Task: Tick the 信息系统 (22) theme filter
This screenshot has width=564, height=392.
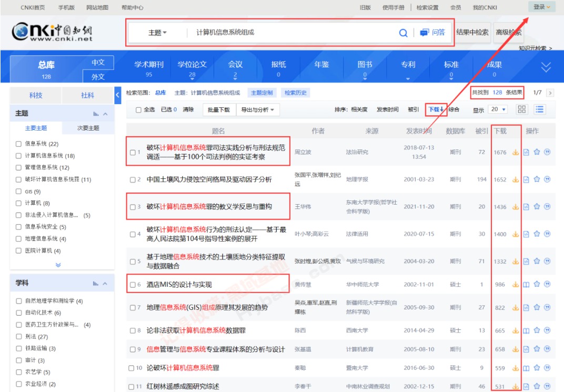Action: click(x=19, y=144)
